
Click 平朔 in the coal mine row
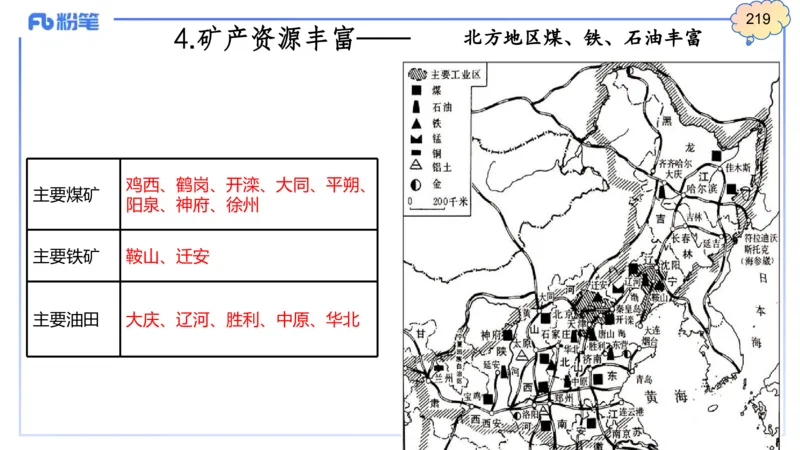pyautogui.click(x=342, y=185)
